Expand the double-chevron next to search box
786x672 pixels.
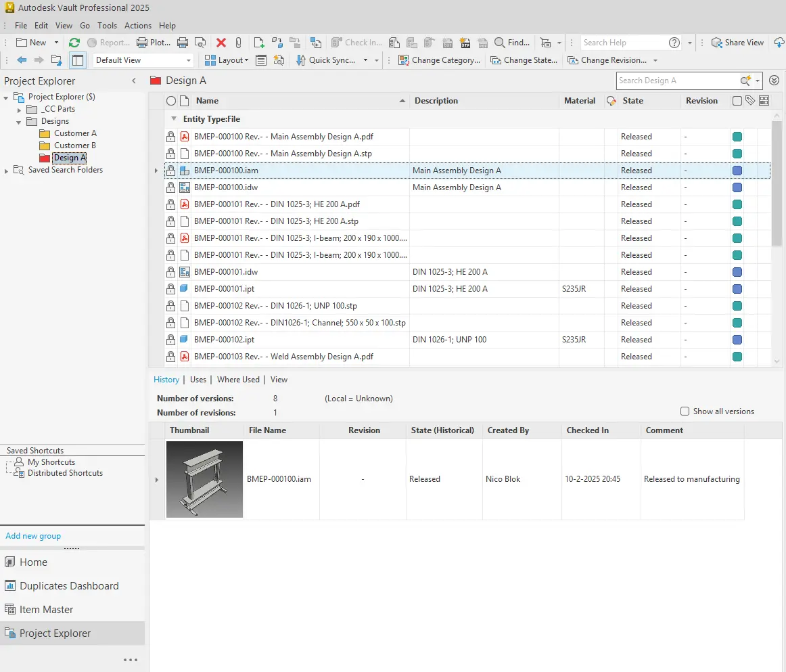(x=774, y=81)
